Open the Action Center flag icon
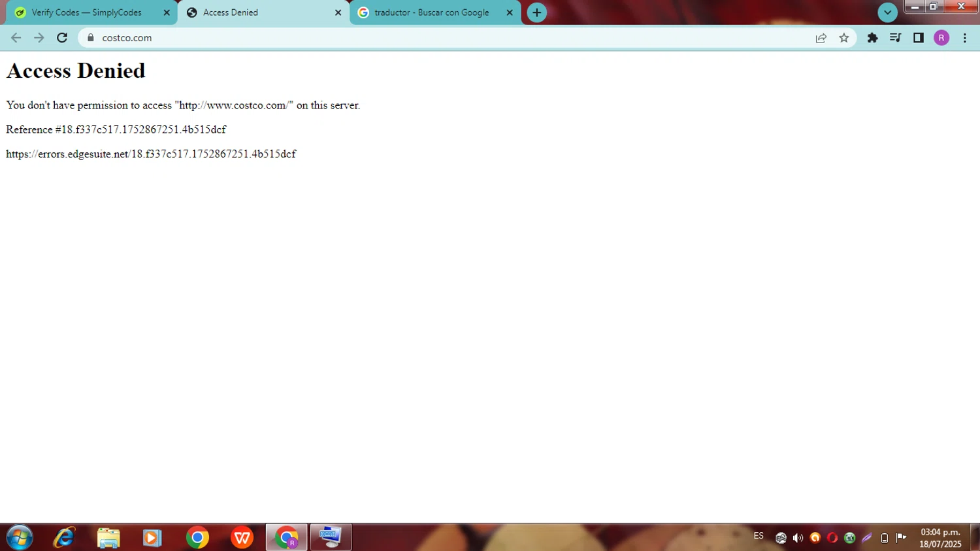Viewport: 980px width, 551px height. [902, 538]
